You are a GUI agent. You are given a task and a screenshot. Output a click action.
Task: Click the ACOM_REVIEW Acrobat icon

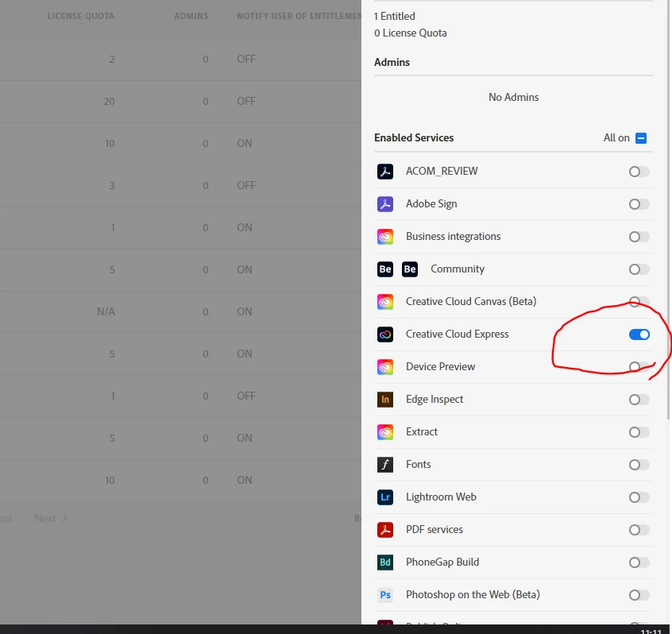(x=385, y=172)
